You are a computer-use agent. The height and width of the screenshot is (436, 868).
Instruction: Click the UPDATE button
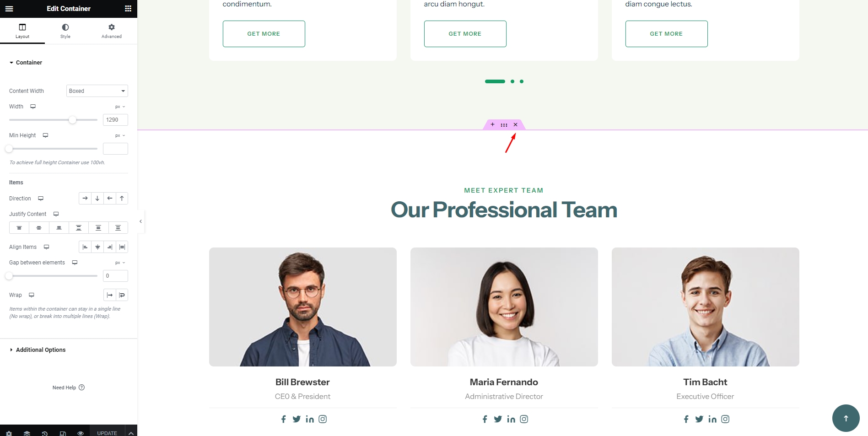coord(107,433)
